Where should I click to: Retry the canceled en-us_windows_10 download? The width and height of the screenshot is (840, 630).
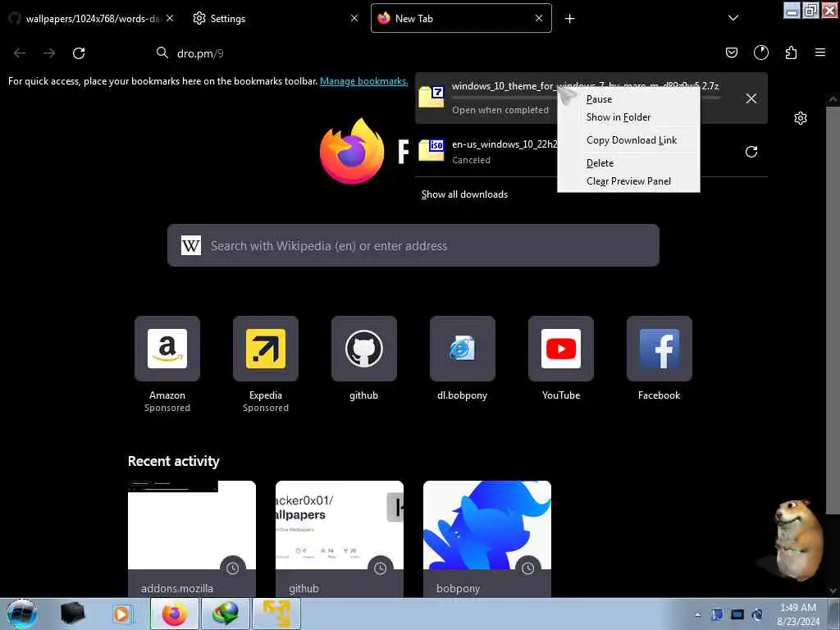point(751,152)
